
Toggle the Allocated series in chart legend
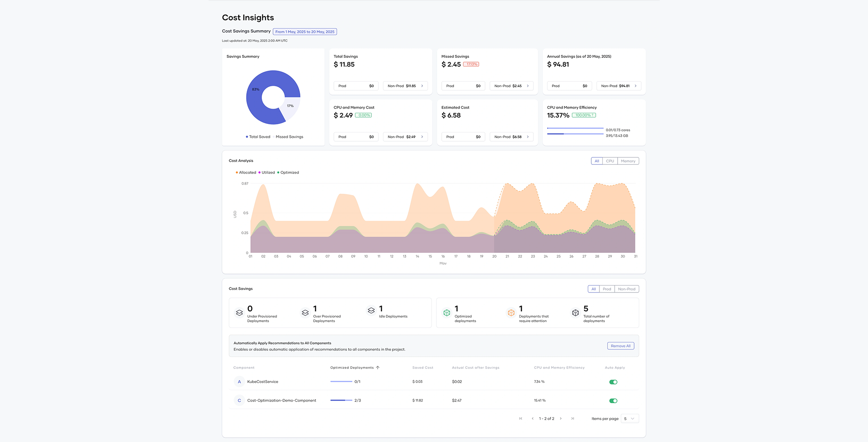point(246,173)
